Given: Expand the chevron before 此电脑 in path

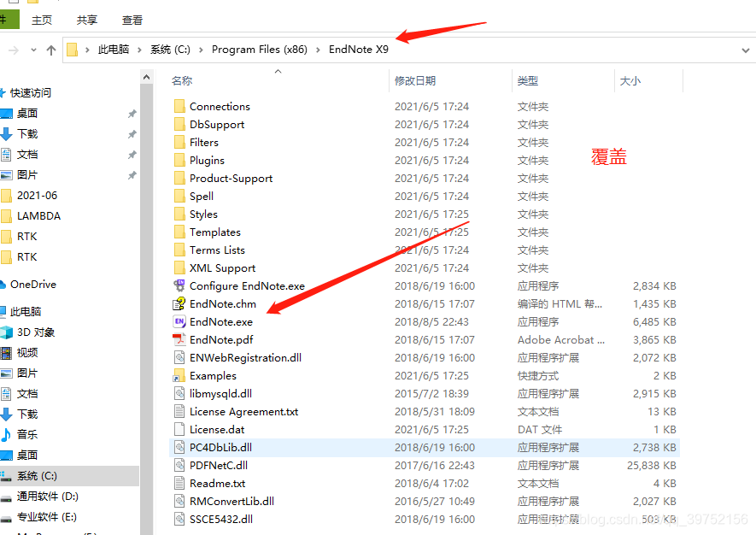Looking at the screenshot, I should (87, 50).
